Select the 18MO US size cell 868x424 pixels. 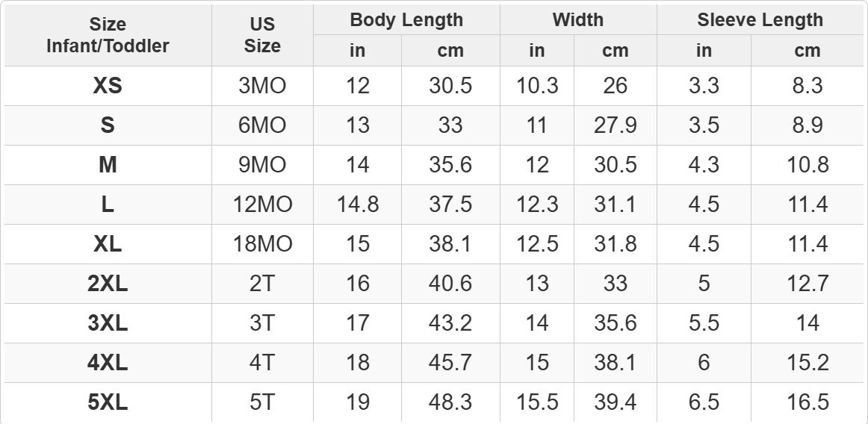[x=262, y=244]
